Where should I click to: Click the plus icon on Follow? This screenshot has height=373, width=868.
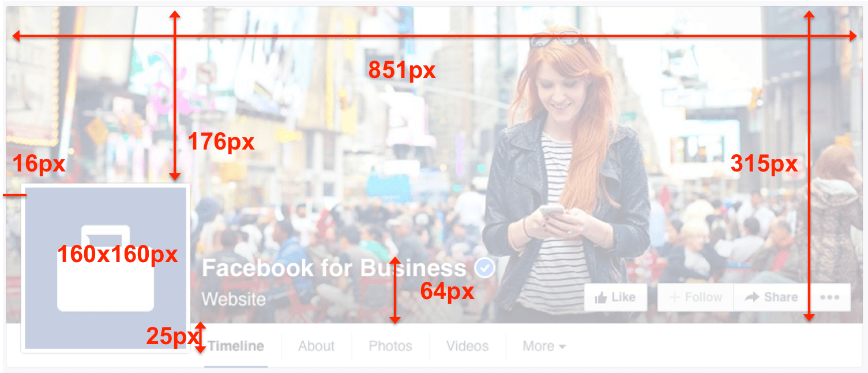(674, 297)
